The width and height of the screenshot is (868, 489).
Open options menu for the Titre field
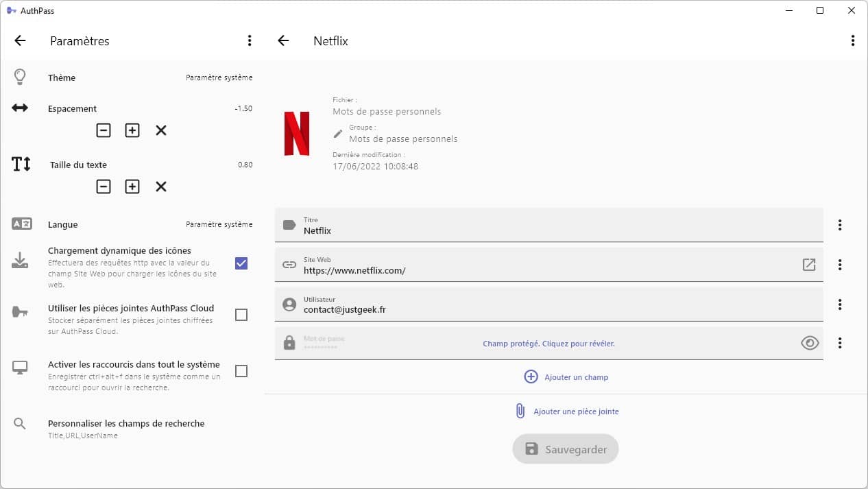[x=840, y=225]
